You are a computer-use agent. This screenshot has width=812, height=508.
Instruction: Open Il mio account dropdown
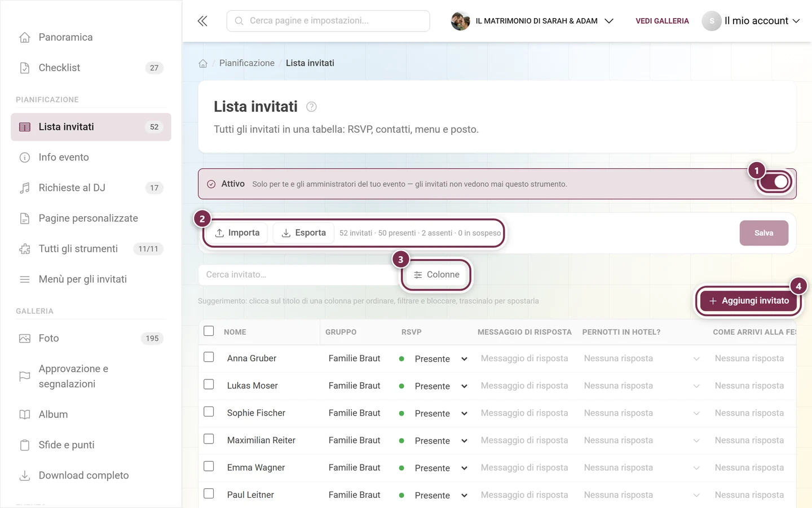751,21
